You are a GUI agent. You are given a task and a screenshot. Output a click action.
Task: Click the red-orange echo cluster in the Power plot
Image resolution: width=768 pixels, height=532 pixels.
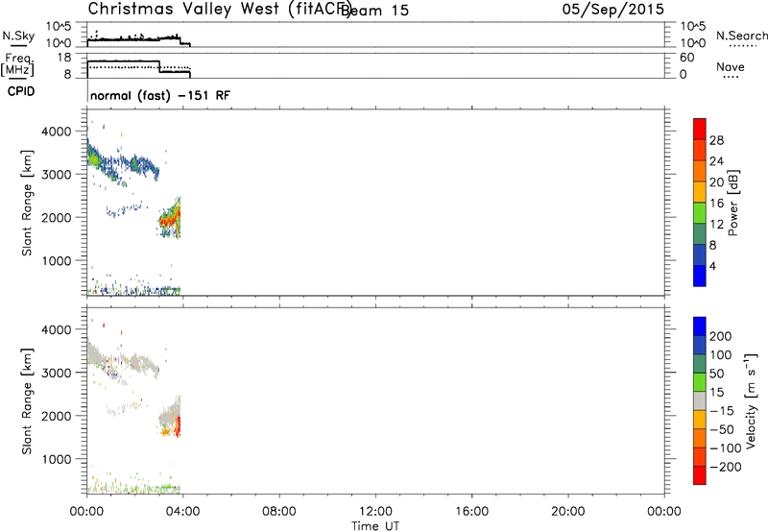(171, 218)
